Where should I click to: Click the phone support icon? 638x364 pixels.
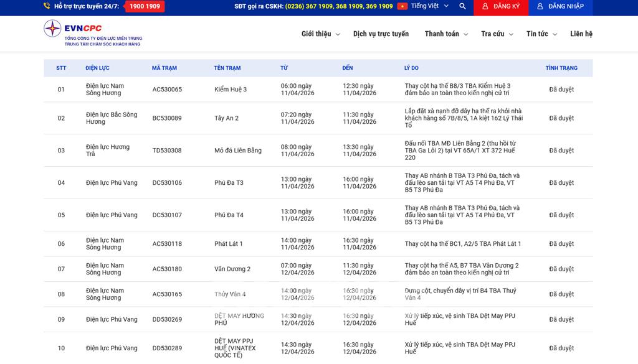click(47, 6)
